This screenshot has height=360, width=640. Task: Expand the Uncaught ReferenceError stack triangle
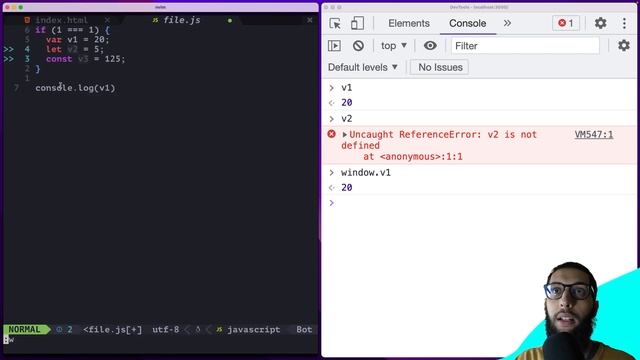tap(344, 134)
